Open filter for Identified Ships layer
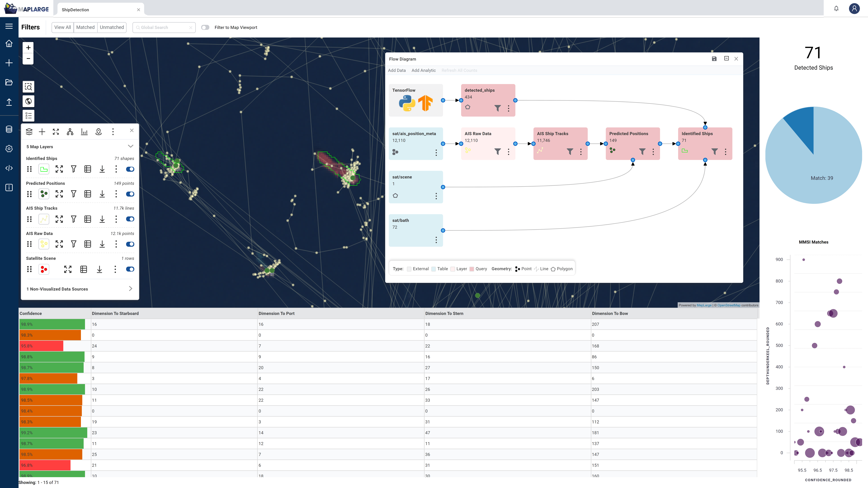 pyautogui.click(x=73, y=169)
